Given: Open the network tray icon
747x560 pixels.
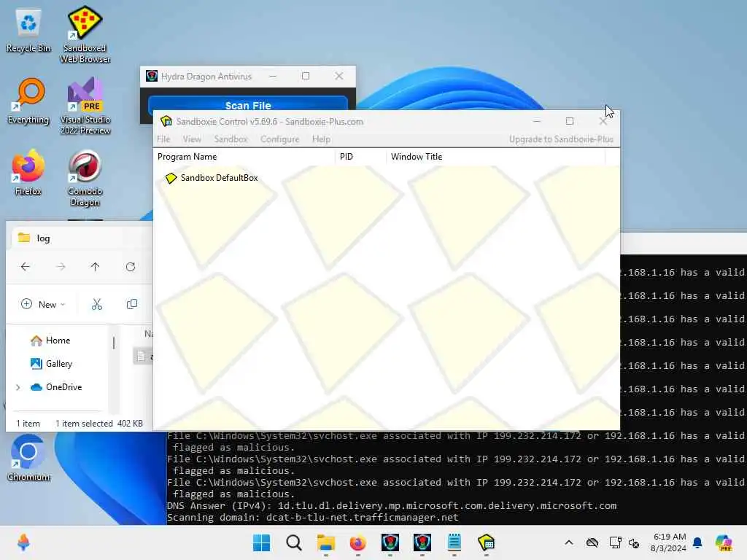Looking at the screenshot, I should click(615, 542).
